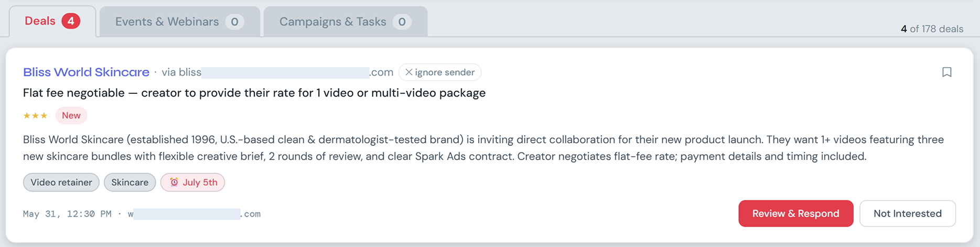The height and width of the screenshot is (247, 980).
Task: Click Review & Respond
Action: 796,213
